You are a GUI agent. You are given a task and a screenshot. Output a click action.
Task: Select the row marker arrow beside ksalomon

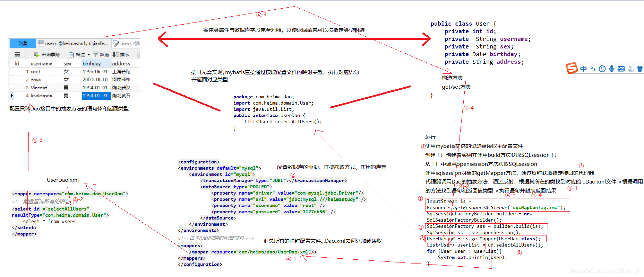pyautogui.click(x=11, y=96)
